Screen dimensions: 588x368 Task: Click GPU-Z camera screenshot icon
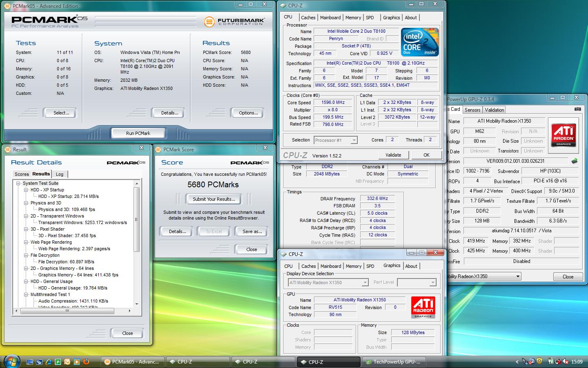click(577, 109)
